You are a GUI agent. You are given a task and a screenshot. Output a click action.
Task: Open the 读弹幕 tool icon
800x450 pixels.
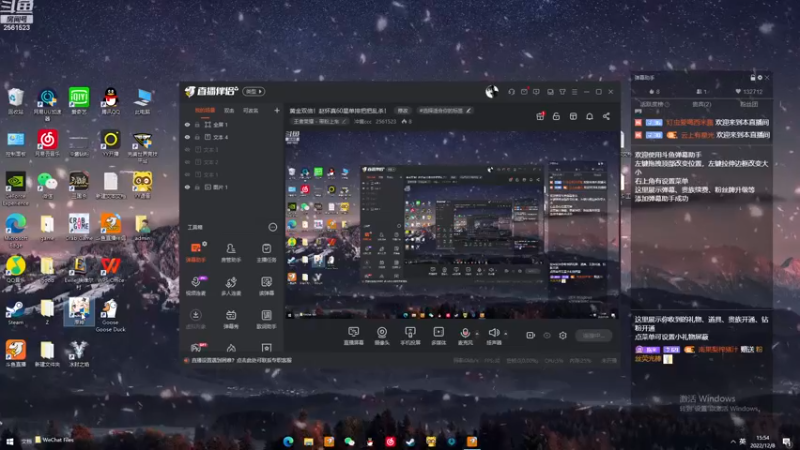pyautogui.click(x=266, y=285)
